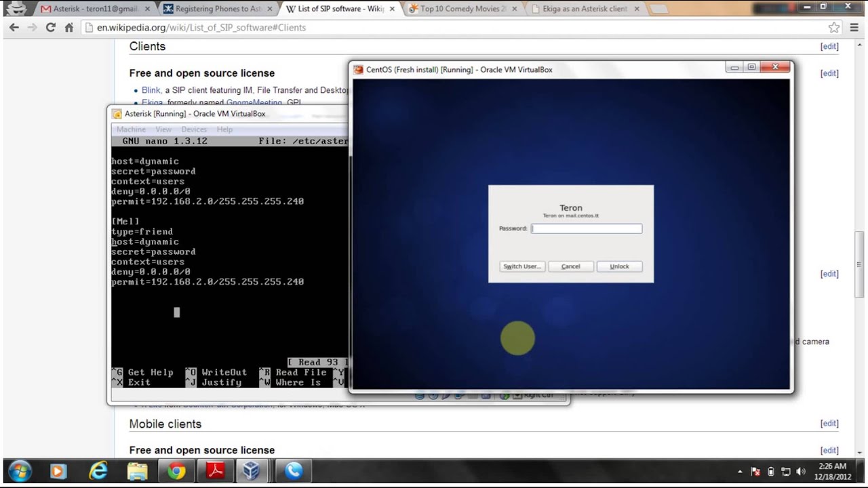Launch Internet Explorer from taskbar
Image resolution: width=868 pixels, height=488 pixels.
tap(98, 471)
